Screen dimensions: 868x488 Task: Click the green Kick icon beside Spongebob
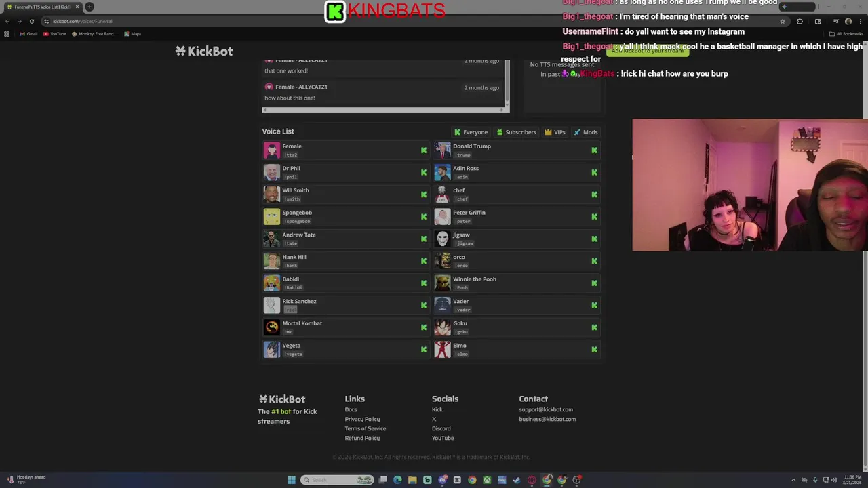point(424,217)
